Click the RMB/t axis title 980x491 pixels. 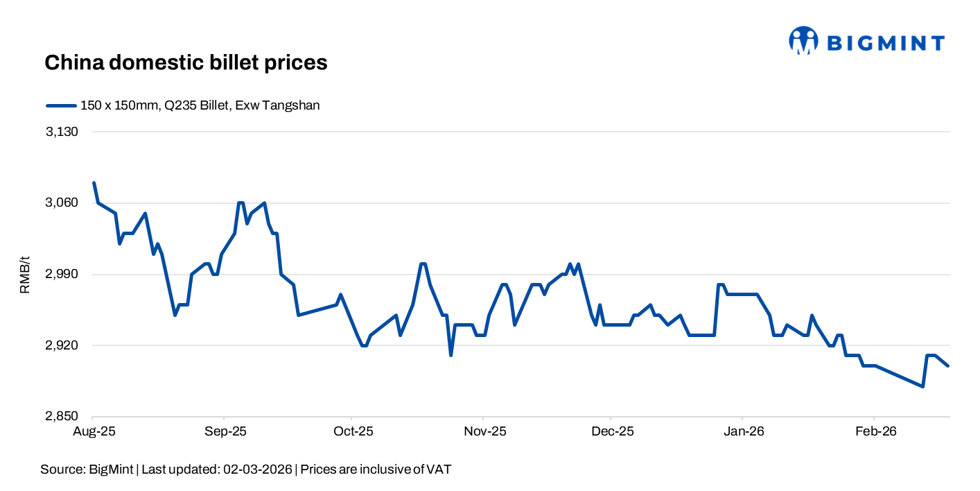(25, 275)
